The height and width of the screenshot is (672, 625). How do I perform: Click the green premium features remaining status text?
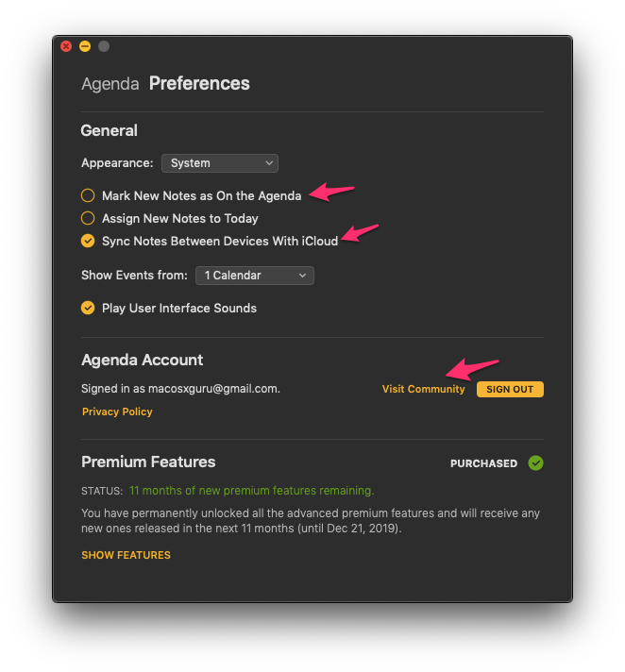(x=252, y=490)
